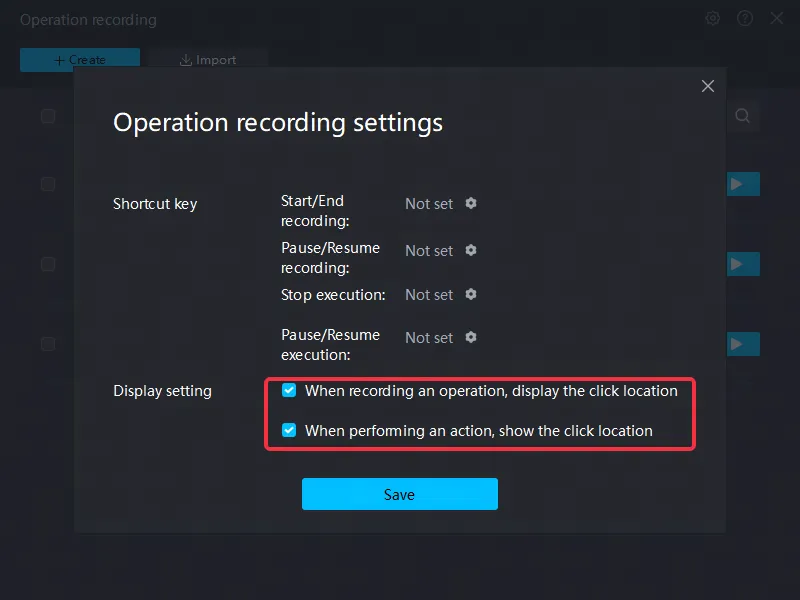Screen dimensions: 800x600
Task: Tick the first recording row checkbox
Action: point(48,184)
